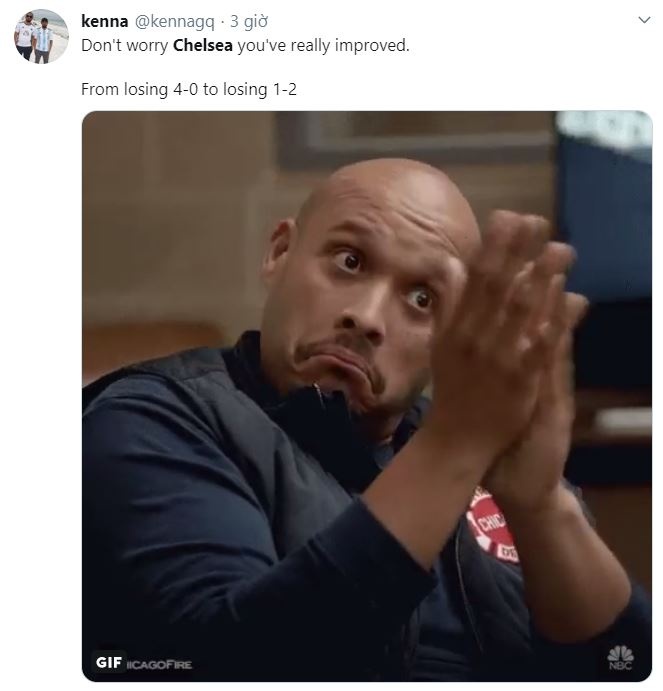Click the GIF badge label
This screenshot has height=691, width=663.
click(x=108, y=662)
